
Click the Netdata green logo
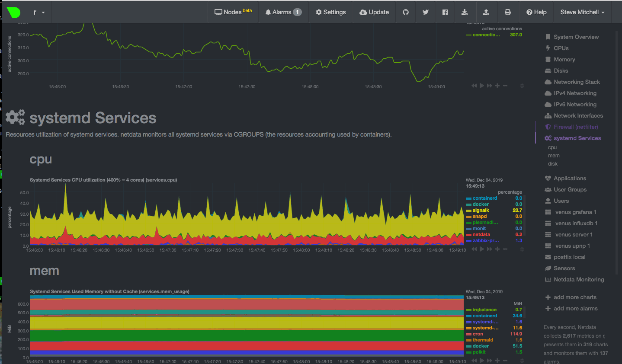[14, 12]
